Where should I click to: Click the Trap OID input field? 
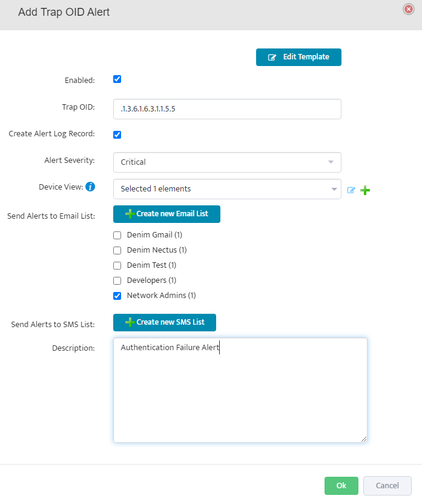point(227,109)
